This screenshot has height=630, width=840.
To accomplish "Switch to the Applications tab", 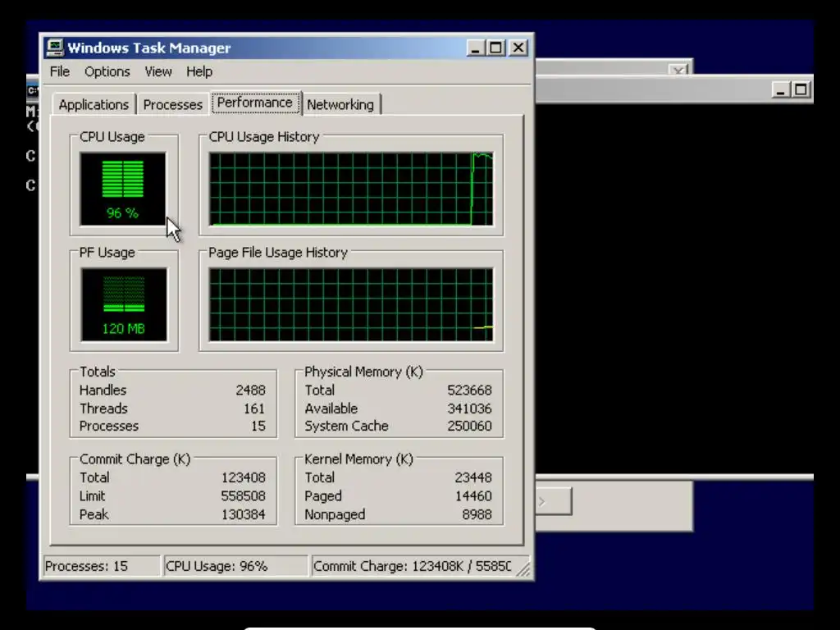I will coord(94,104).
